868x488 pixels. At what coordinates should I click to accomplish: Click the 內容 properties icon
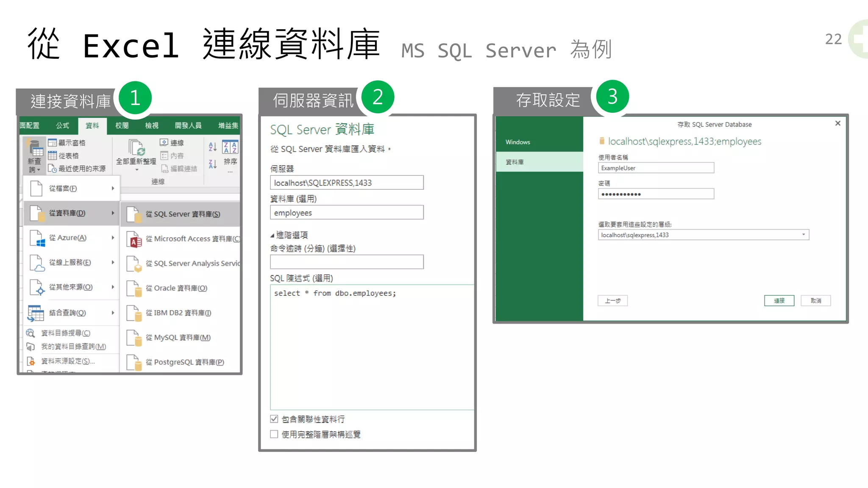[x=164, y=155]
